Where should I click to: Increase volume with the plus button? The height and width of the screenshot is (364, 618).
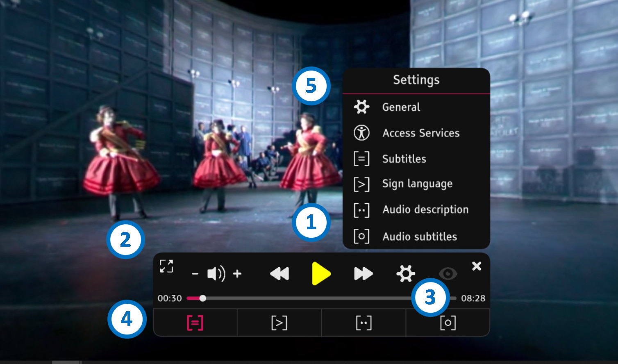237,273
